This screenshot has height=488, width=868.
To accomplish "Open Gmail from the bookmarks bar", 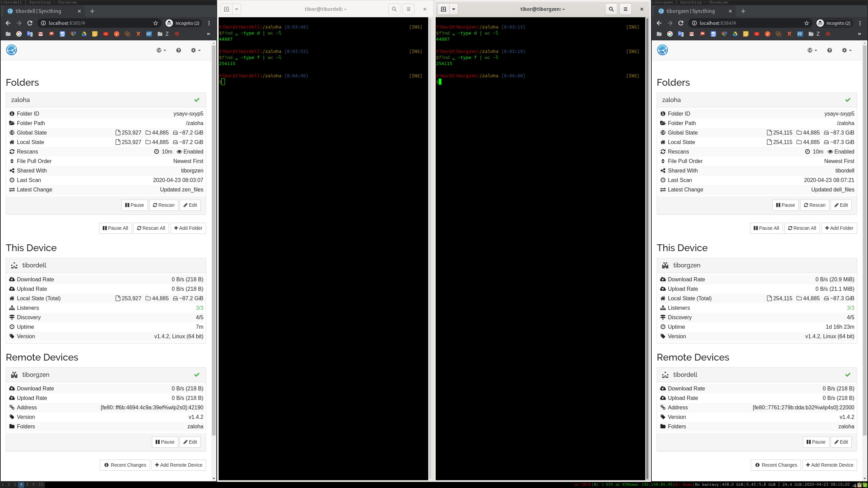I will [41, 34].
